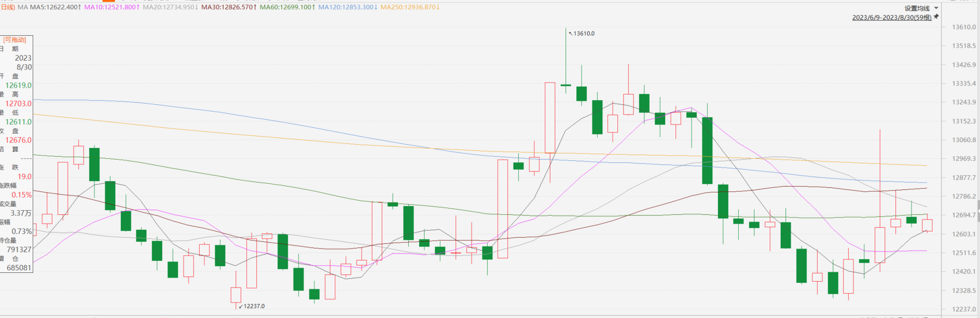Click the 13152.3 price axis label
The height and width of the screenshot is (318, 980).
[964, 121]
